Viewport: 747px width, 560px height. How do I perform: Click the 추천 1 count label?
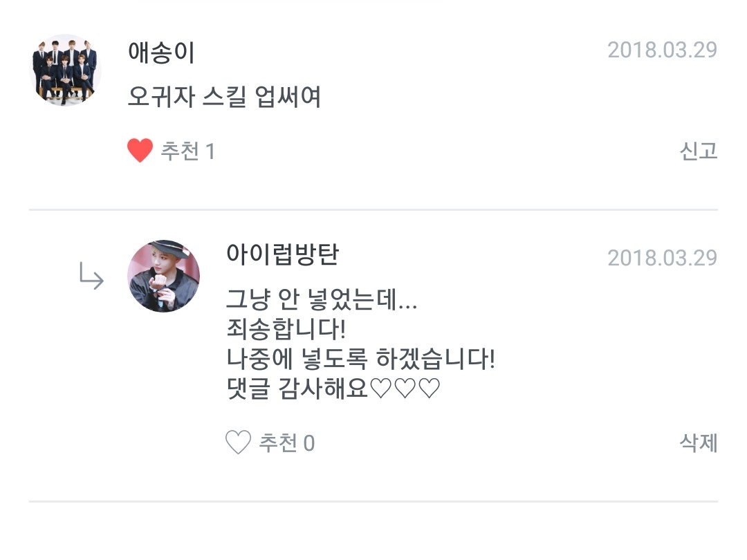click(187, 151)
